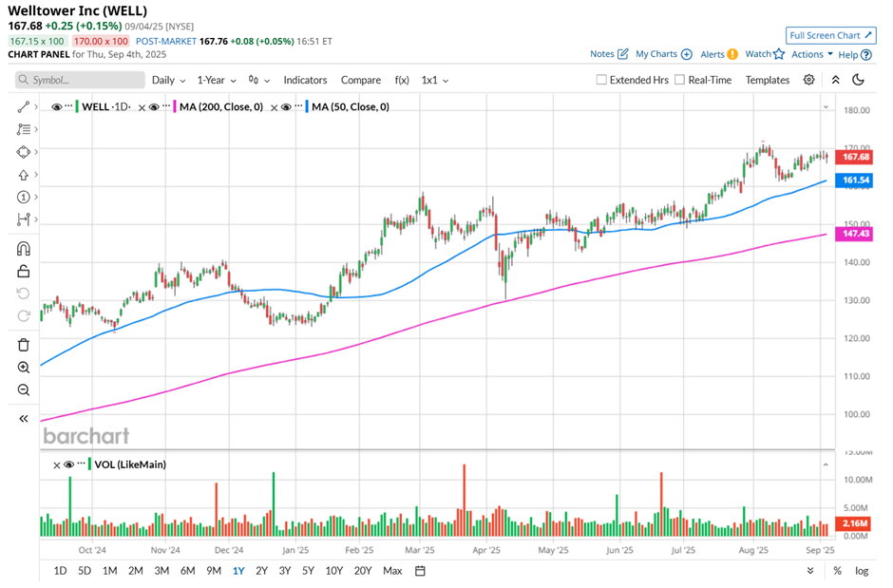Expand bottom bar double chevron
This screenshot has width=893, height=588.
[810, 570]
